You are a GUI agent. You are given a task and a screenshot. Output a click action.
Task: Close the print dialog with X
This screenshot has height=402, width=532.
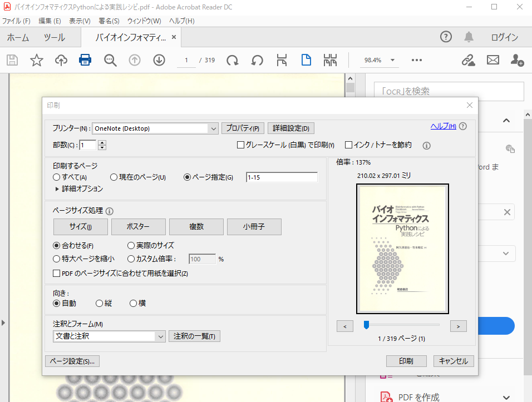point(470,106)
